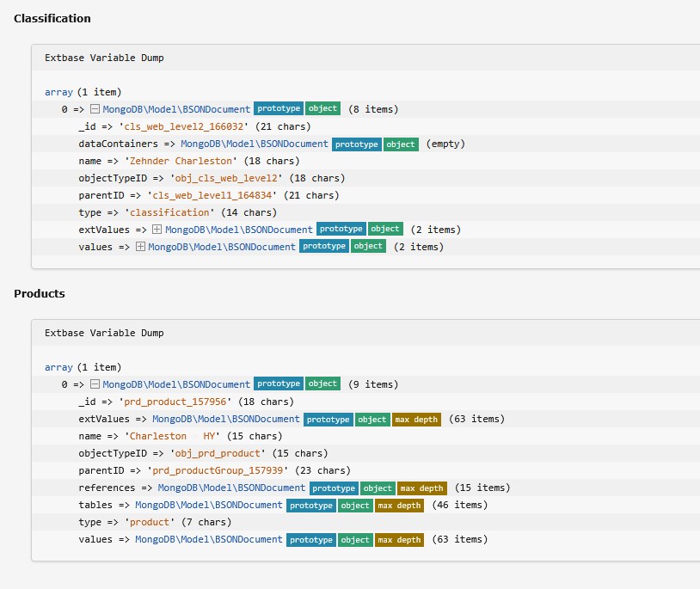Click the Classification section heading
Image resolution: width=700 pixels, height=589 pixels.
tap(52, 18)
